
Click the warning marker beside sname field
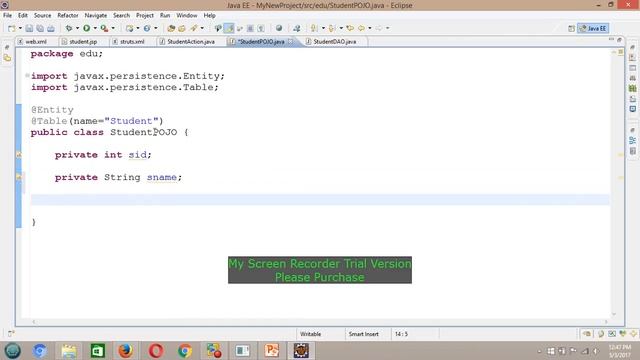coord(19,177)
